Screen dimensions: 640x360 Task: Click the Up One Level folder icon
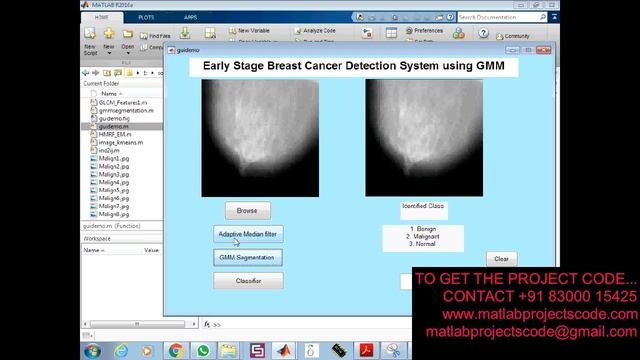(107, 73)
